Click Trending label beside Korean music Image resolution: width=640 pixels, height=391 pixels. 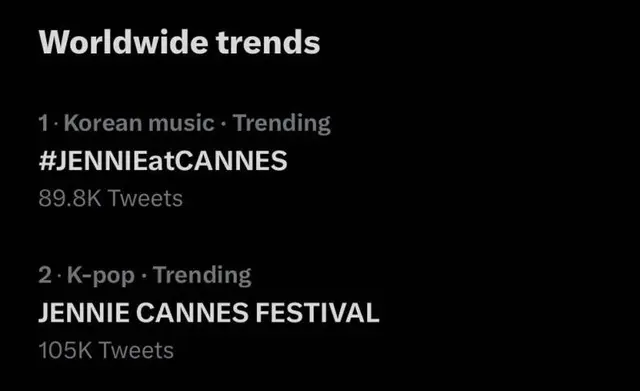[282, 124]
